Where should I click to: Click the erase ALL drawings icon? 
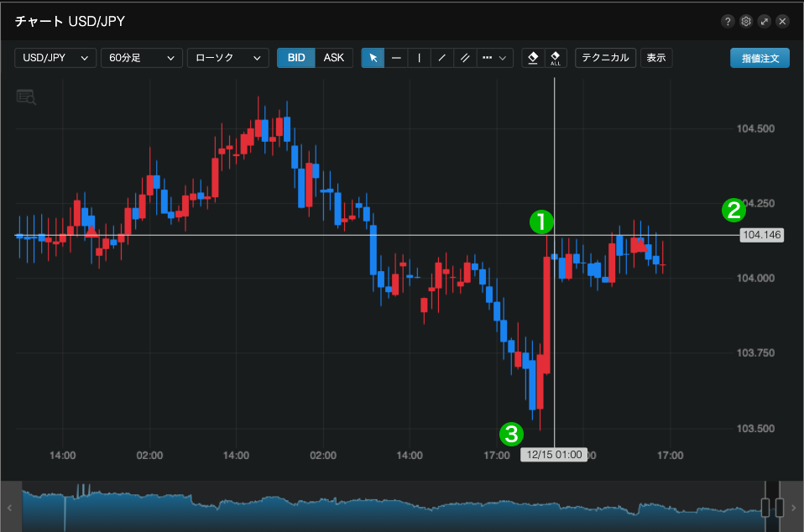point(556,58)
